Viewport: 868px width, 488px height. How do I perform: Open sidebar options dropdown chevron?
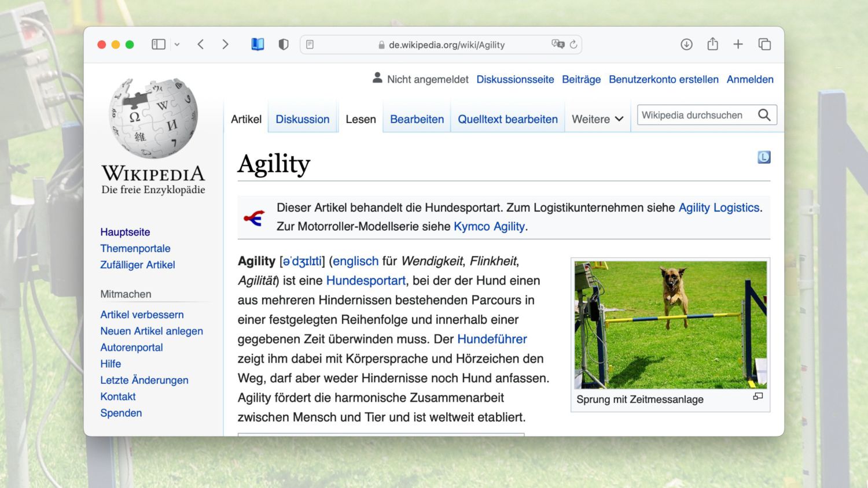[x=177, y=45]
